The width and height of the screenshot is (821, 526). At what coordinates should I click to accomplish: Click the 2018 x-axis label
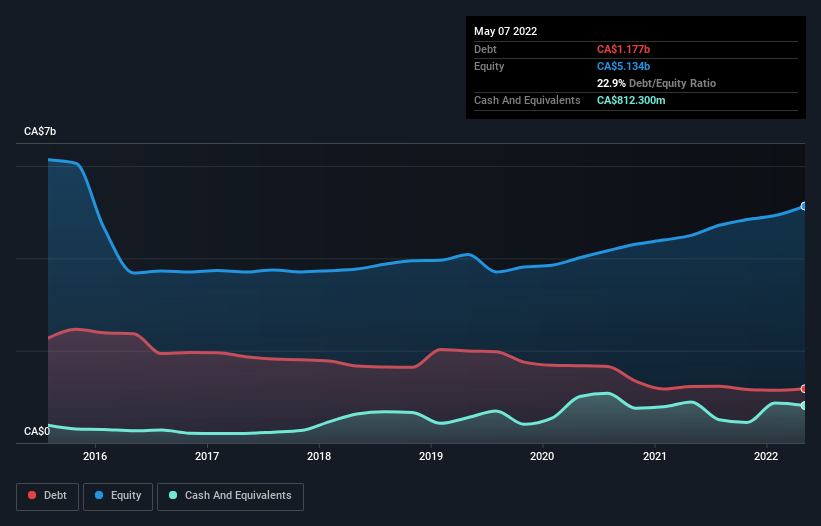pos(319,456)
